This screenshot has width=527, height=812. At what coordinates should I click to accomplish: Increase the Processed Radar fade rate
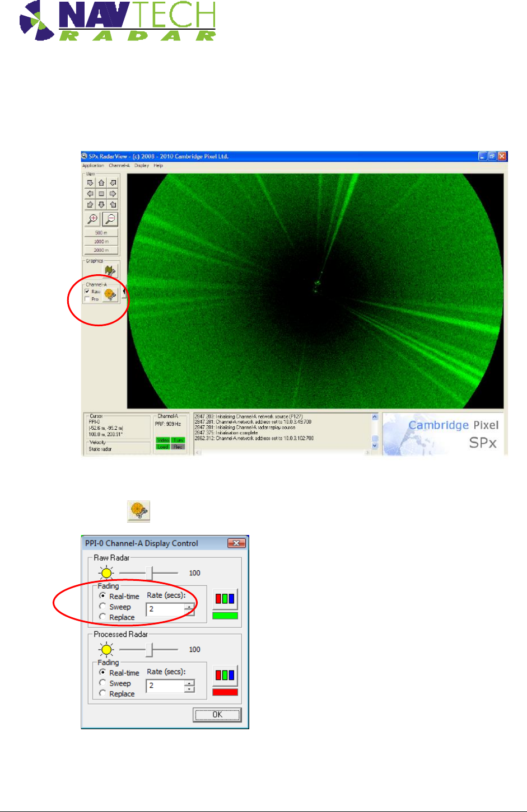point(189,682)
